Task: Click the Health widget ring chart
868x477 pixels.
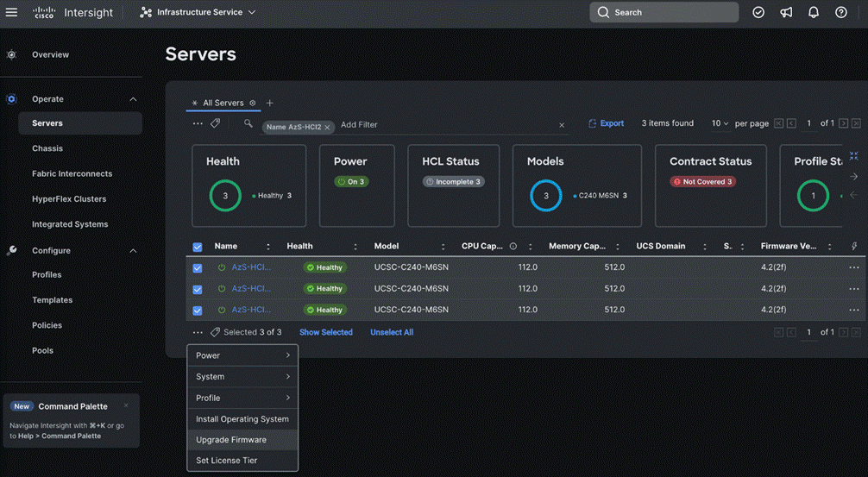Action: (x=225, y=195)
